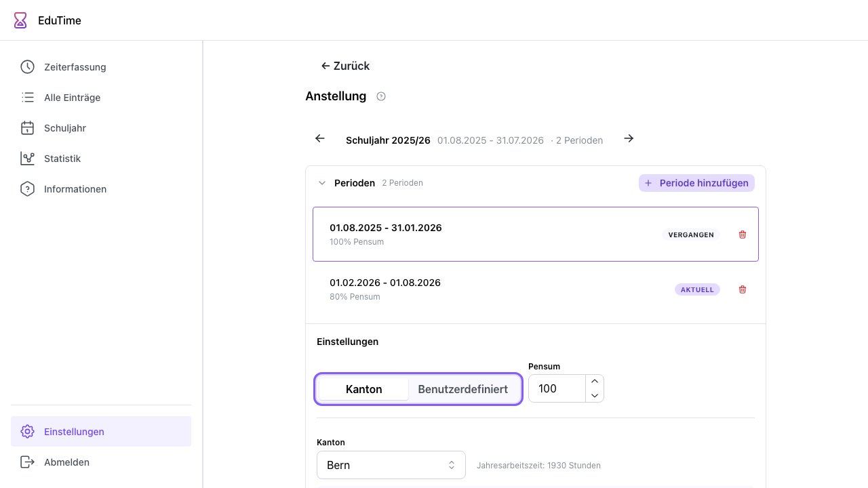The width and height of the screenshot is (868, 488).
Task: Open Statistik view
Action: click(101, 159)
